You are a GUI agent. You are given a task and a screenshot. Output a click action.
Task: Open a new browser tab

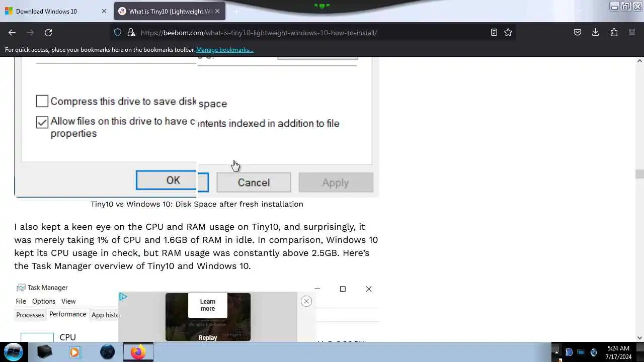pyautogui.click(x=236, y=11)
